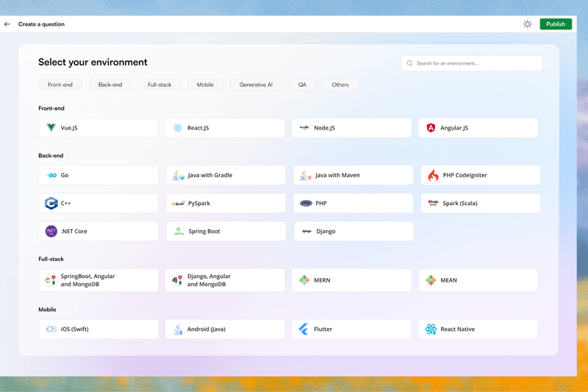Choose the MERN full-stack environment

[351, 280]
